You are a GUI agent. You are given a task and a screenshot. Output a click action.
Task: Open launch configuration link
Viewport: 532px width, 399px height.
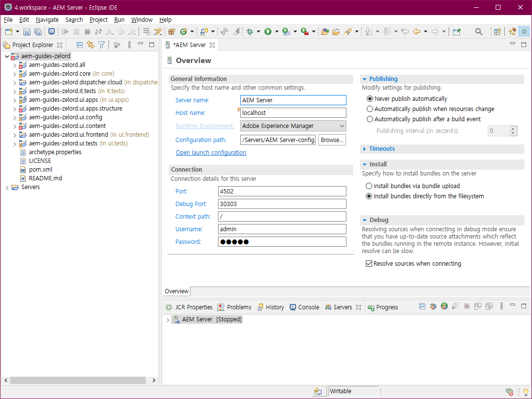211,152
